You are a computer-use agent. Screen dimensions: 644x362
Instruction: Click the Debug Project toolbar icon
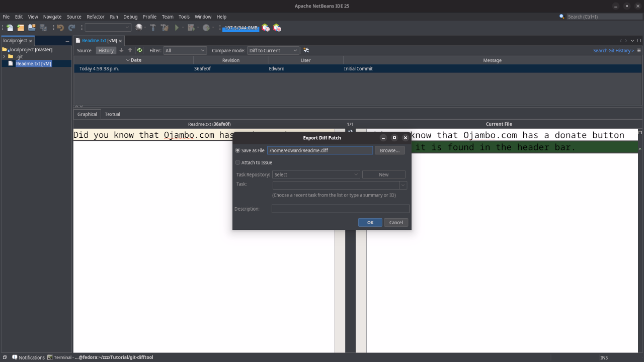[191, 28]
